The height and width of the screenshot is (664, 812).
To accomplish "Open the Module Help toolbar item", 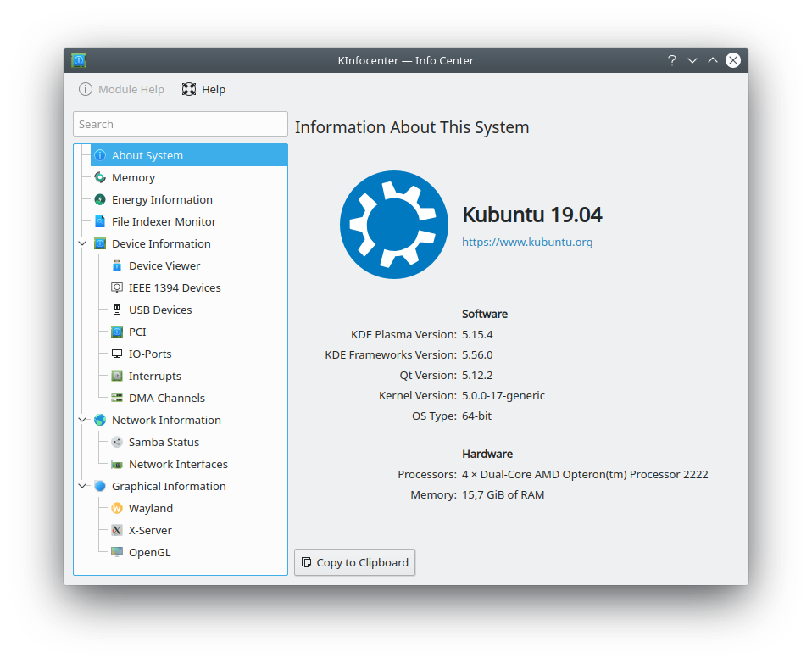I will (x=122, y=90).
